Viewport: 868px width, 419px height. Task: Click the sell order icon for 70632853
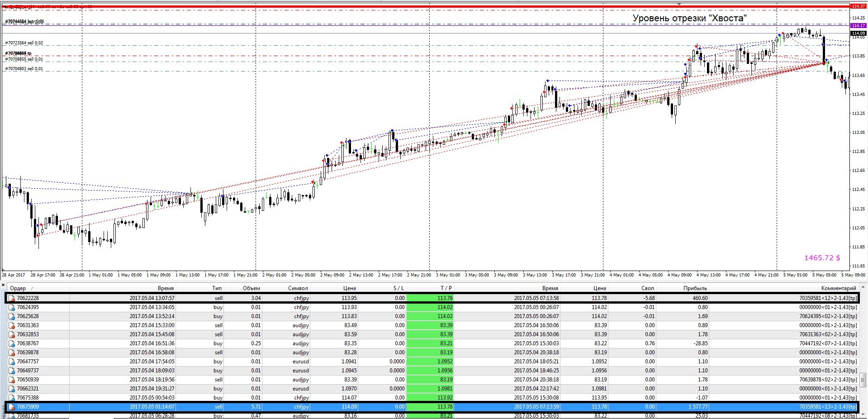(x=12, y=334)
